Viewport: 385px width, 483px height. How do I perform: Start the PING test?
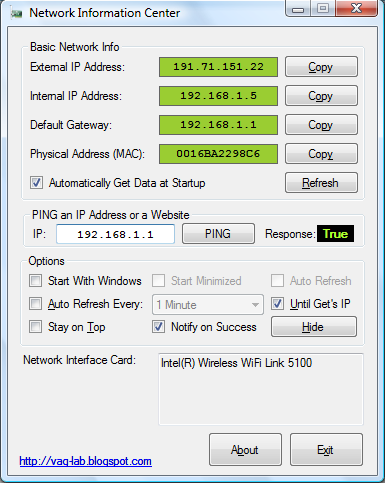218,234
